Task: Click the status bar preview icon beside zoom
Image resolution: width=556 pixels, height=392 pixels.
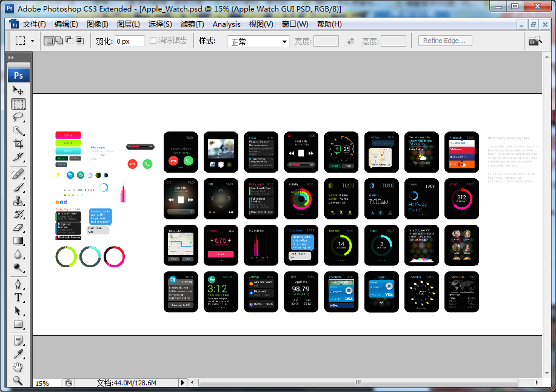Action: pos(69,383)
